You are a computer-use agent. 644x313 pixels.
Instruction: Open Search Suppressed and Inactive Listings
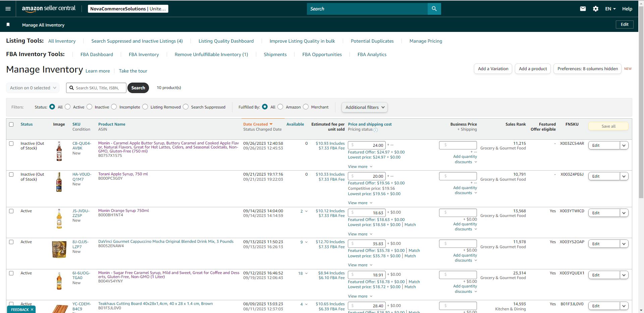coord(137,41)
